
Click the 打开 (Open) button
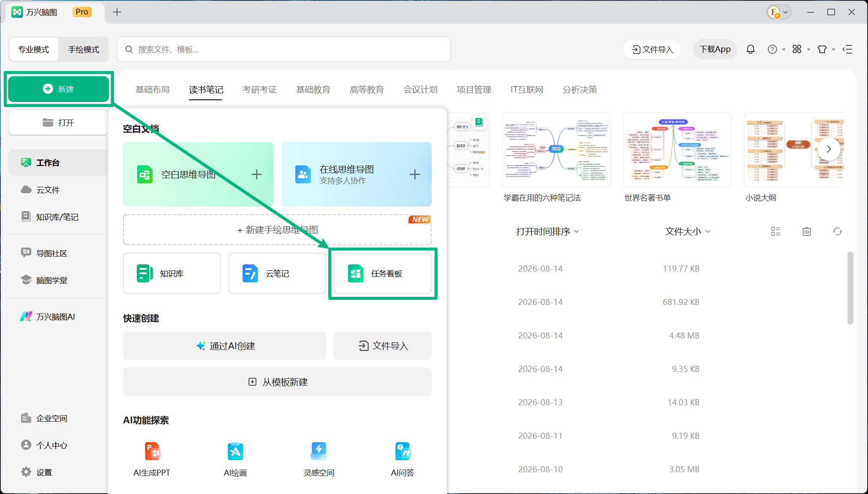pos(59,123)
